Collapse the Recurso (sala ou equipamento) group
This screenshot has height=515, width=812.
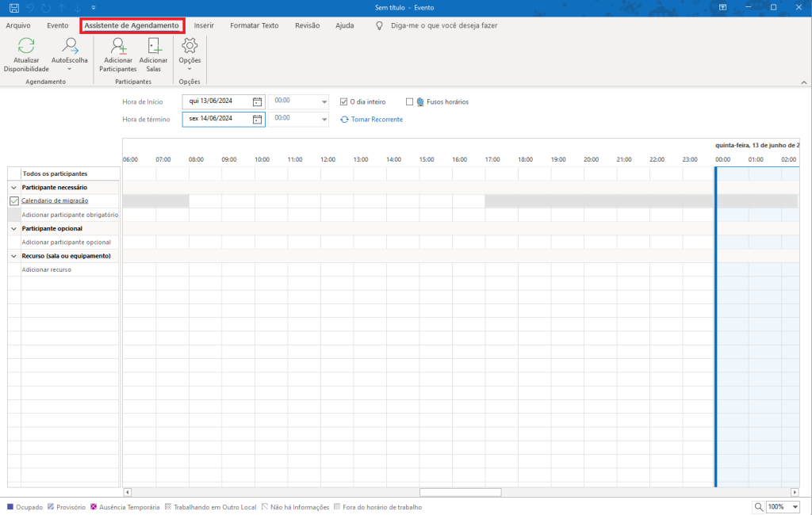(x=13, y=256)
